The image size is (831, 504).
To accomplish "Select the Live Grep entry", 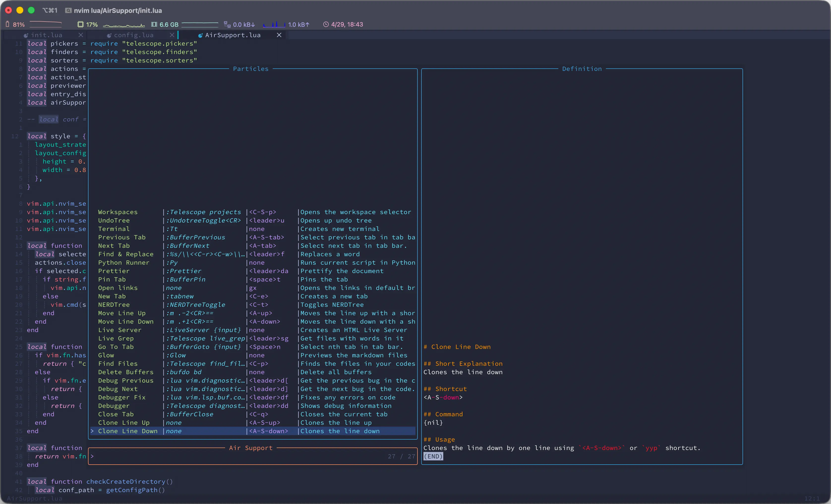I will pos(253,338).
